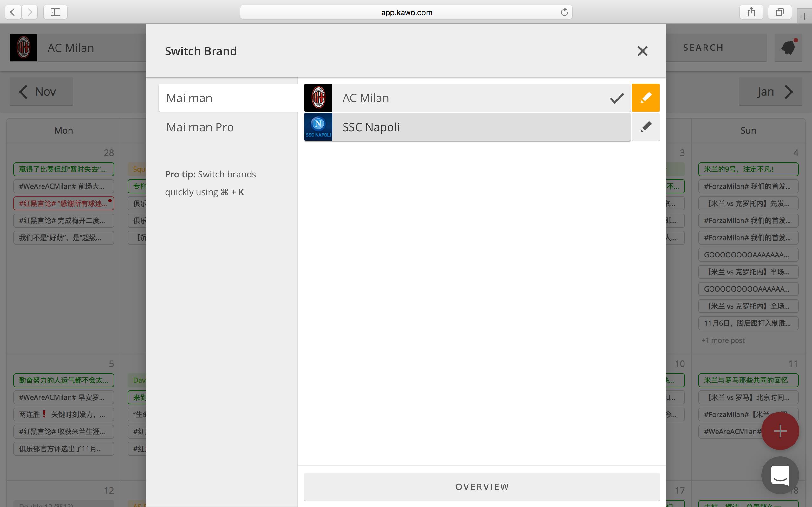Click the Safari share icon

pyautogui.click(x=751, y=12)
